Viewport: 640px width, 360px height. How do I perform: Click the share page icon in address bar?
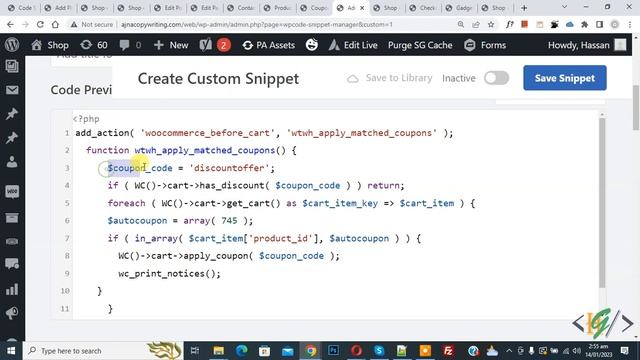(476, 24)
